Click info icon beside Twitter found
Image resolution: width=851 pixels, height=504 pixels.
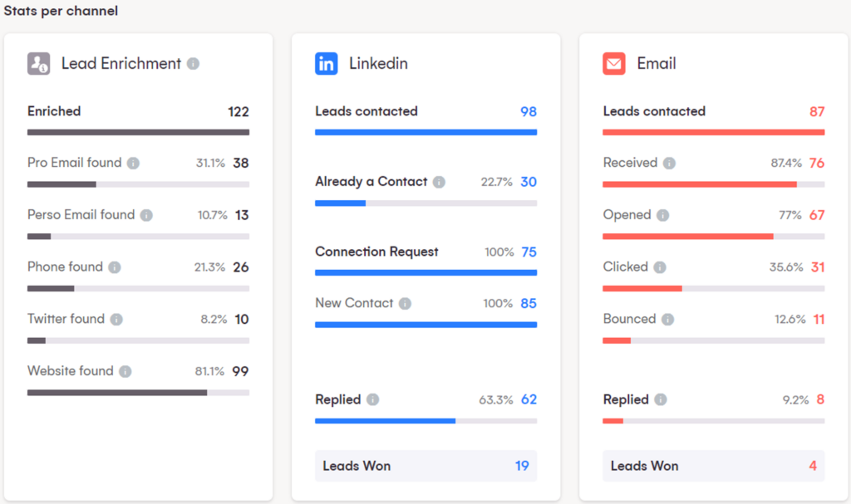(x=116, y=320)
